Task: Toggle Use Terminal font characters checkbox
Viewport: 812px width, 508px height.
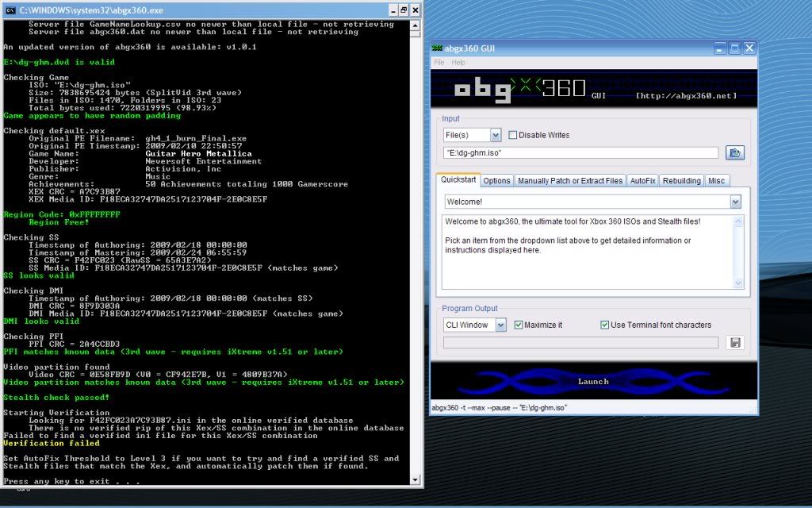Action: (604, 325)
